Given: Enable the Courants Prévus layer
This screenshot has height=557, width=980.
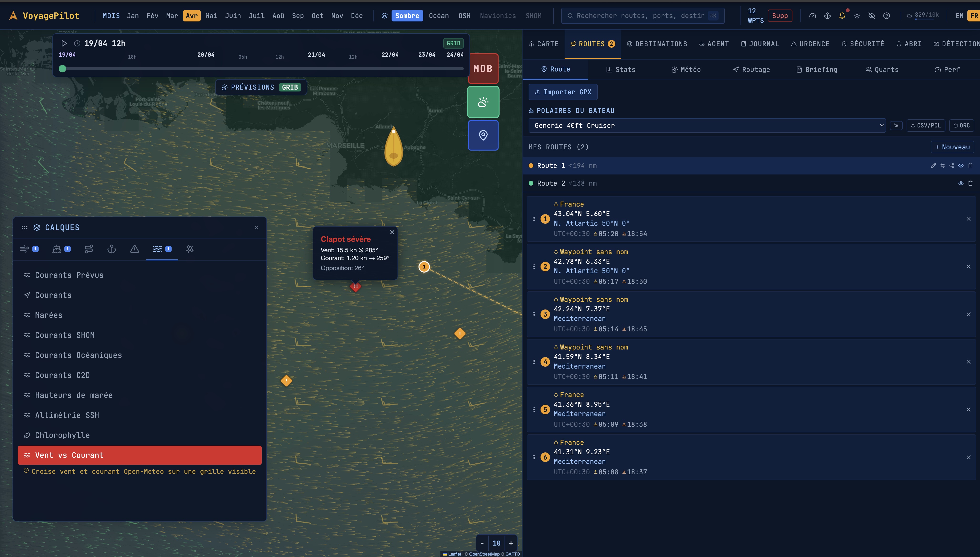Looking at the screenshot, I should pyautogui.click(x=140, y=275).
